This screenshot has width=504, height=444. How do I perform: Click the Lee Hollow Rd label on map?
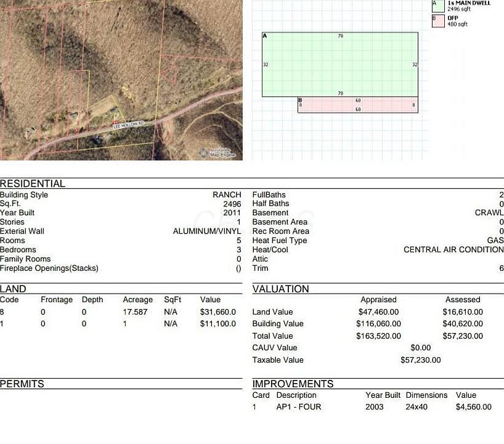(128, 125)
